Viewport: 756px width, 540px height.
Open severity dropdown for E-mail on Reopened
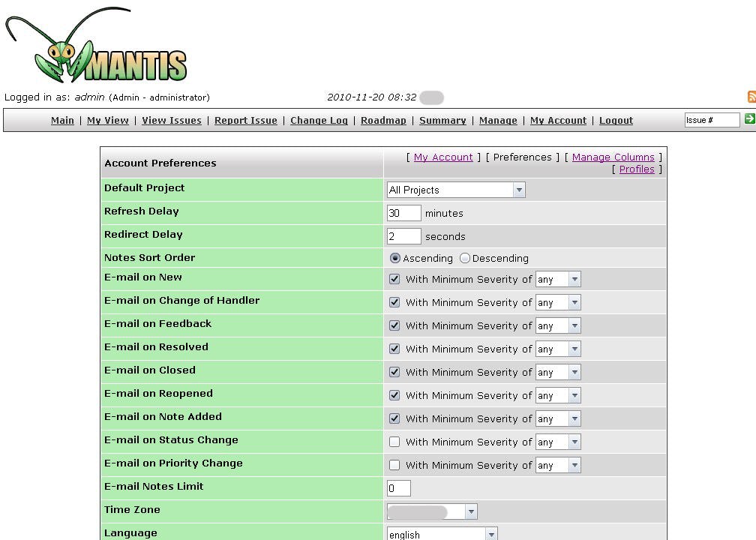click(x=558, y=395)
